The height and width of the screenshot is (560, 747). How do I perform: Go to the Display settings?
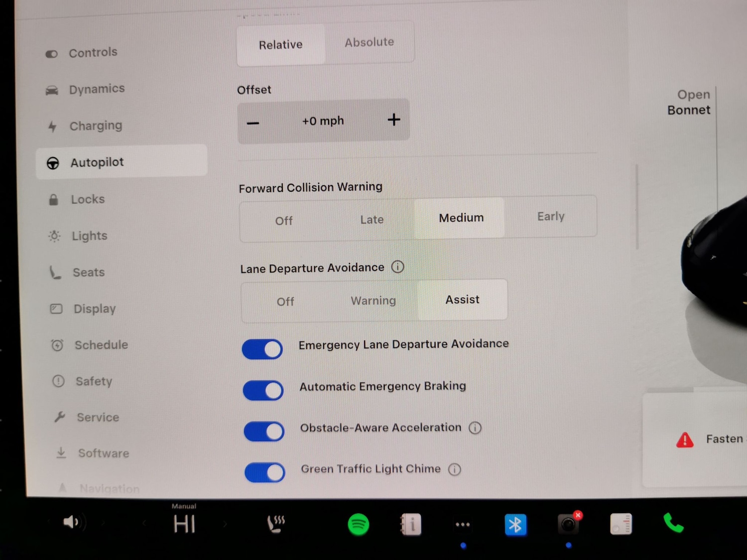pos(95,309)
